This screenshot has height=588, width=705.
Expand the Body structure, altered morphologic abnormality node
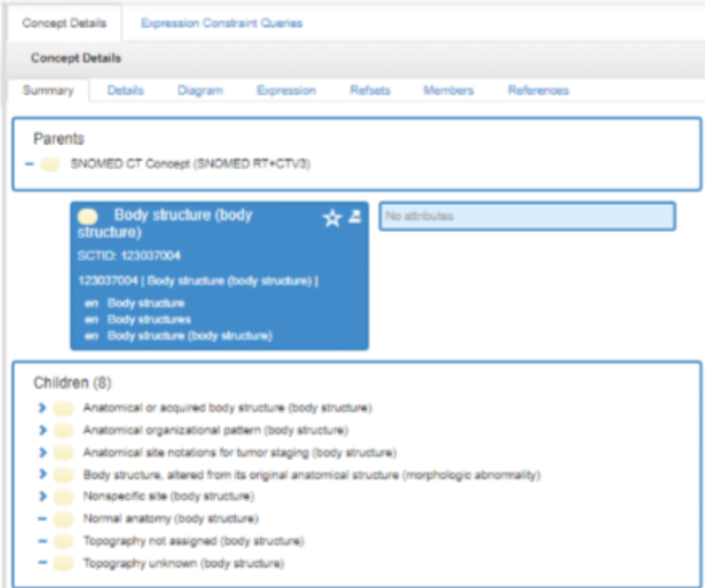41,474
